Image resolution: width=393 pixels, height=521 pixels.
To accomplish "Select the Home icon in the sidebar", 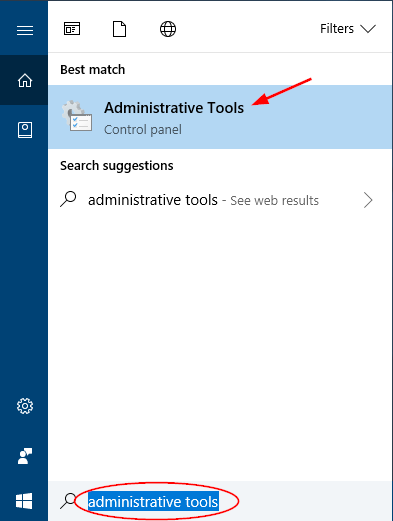I will coord(25,80).
